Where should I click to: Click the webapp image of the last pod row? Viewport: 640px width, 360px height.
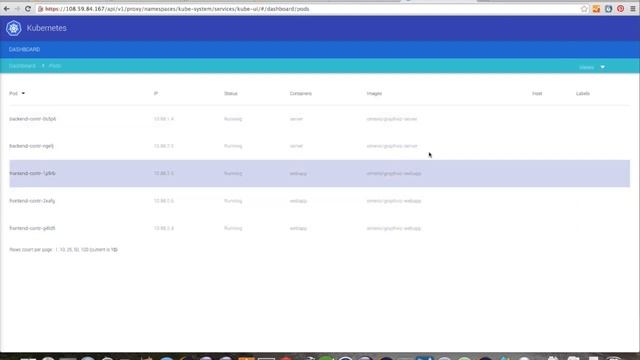coord(394,228)
